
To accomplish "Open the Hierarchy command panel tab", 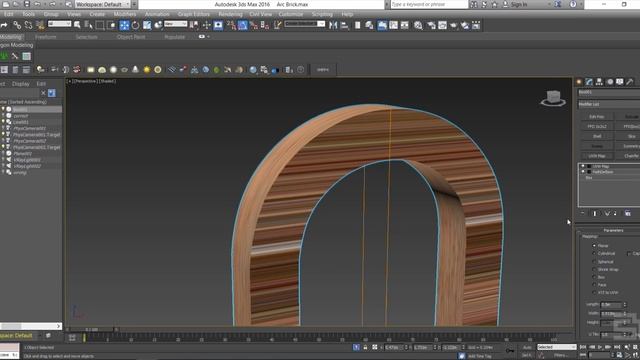I will pos(599,82).
